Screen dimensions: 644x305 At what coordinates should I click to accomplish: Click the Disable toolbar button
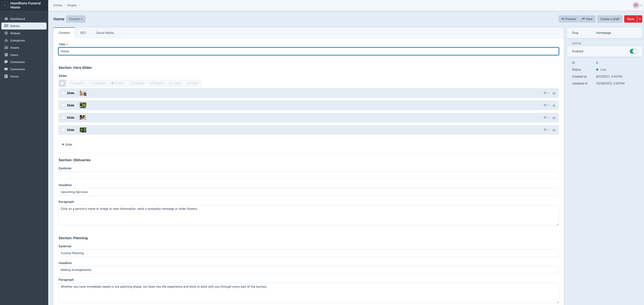coord(138,83)
